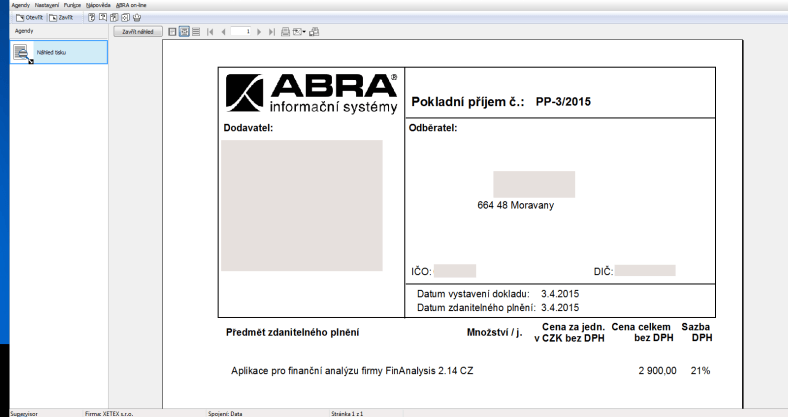Viewport: 788px width, 417px height.
Task: Click the Zavřít náhled button
Action: pos(138,32)
